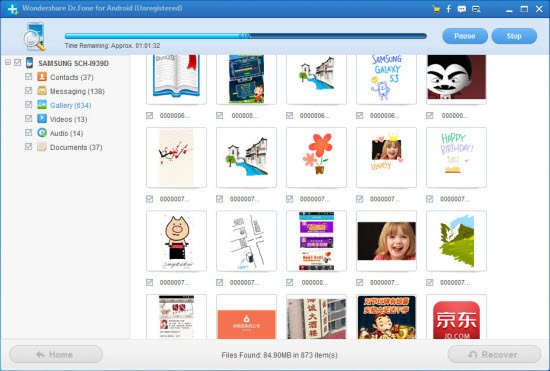The height and width of the screenshot is (371, 550).
Task: Uncheck the Contacts (37) checkbox
Action: [x=29, y=76]
